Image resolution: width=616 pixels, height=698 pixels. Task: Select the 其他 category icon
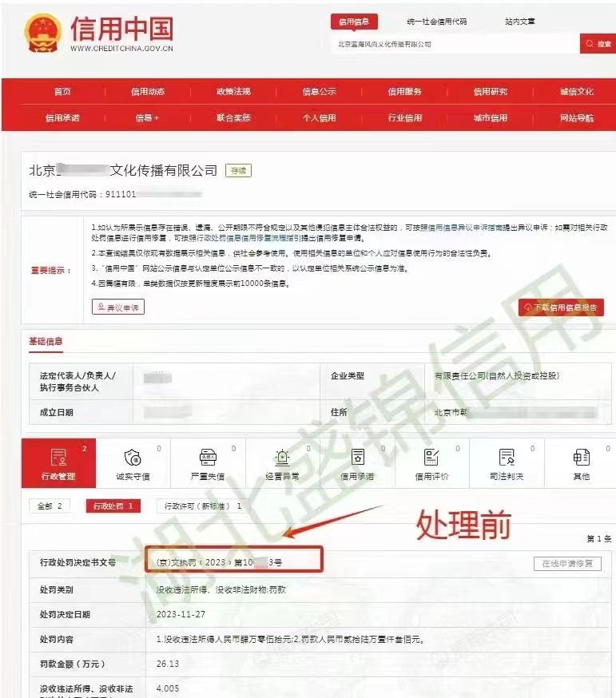[581, 458]
